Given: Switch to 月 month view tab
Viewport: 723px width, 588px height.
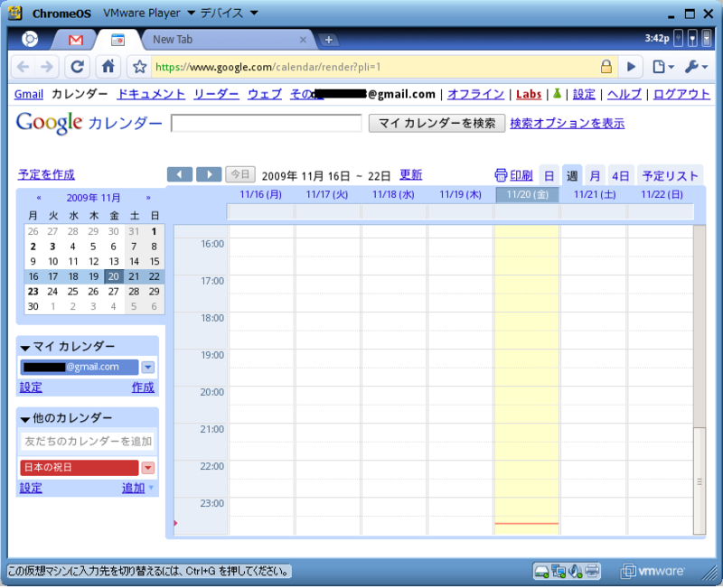Looking at the screenshot, I should (595, 175).
